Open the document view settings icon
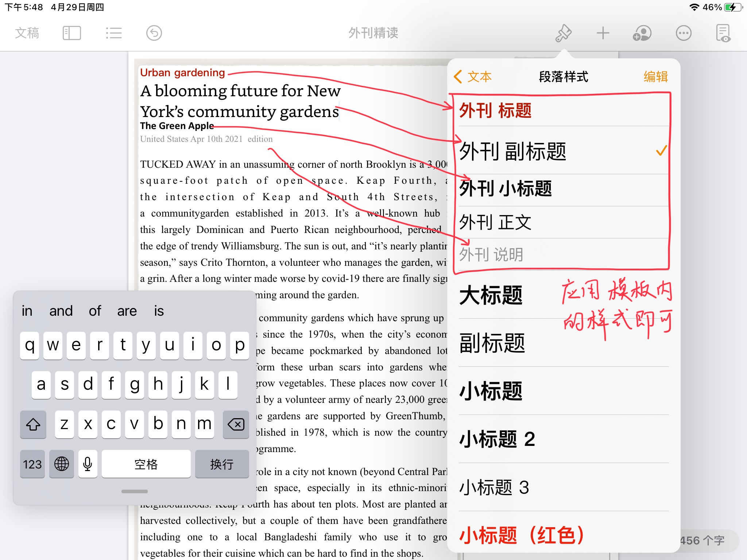This screenshot has height=560, width=747. (x=723, y=33)
